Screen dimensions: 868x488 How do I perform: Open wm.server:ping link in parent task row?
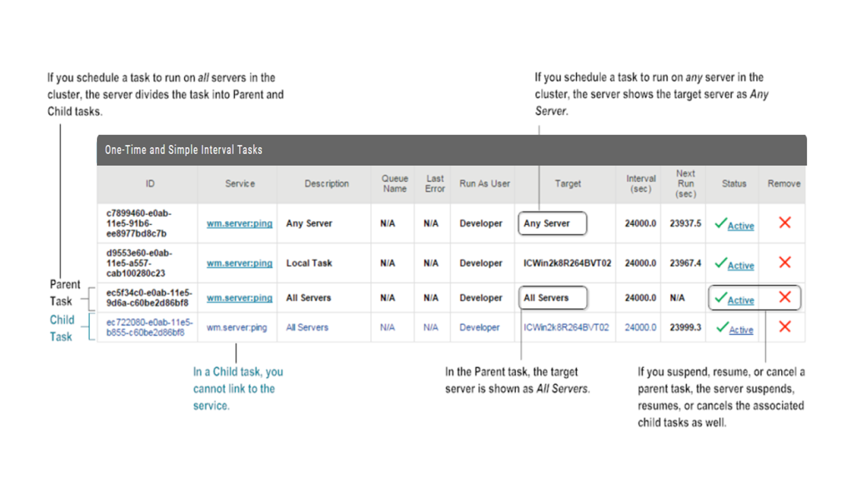[239, 298]
